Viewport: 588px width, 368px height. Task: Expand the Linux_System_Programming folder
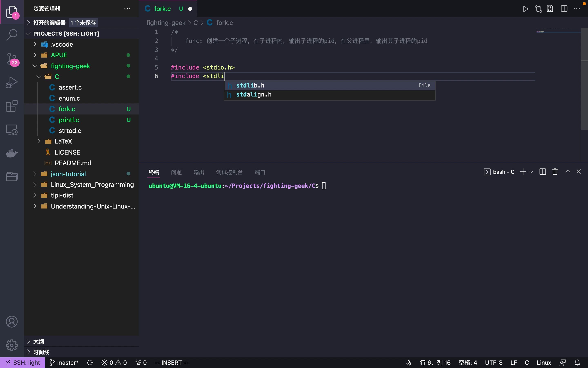[x=81, y=184]
